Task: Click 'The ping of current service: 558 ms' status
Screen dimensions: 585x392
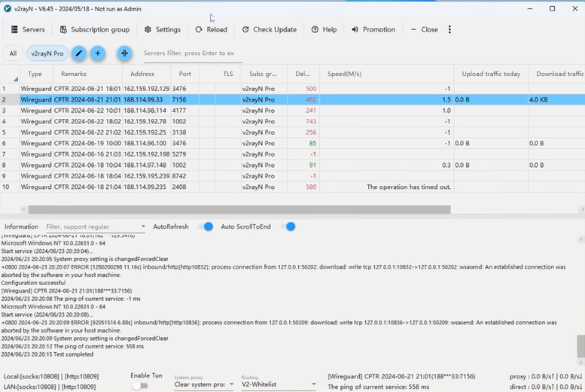Action: (378, 387)
